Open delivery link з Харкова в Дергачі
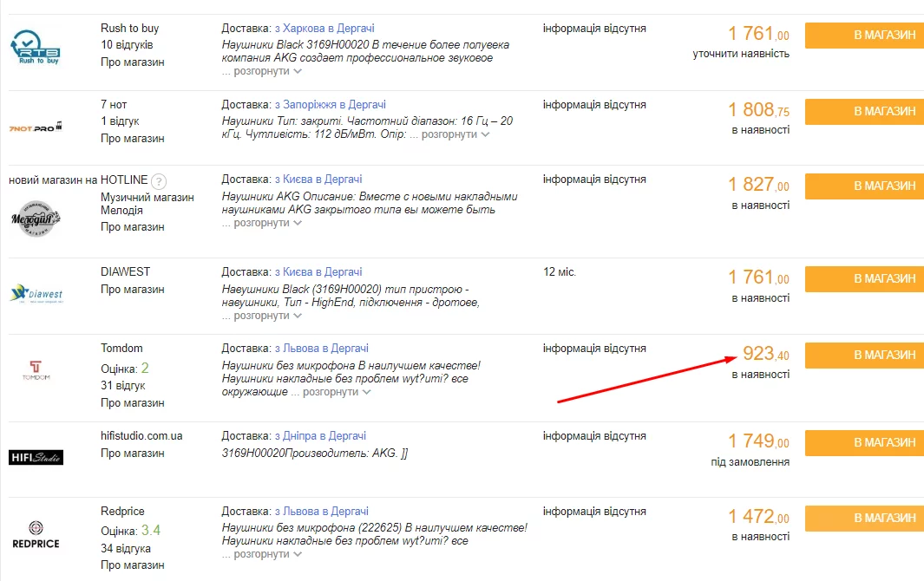The width and height of the screenshot is (924, 581). pos(324,29)
